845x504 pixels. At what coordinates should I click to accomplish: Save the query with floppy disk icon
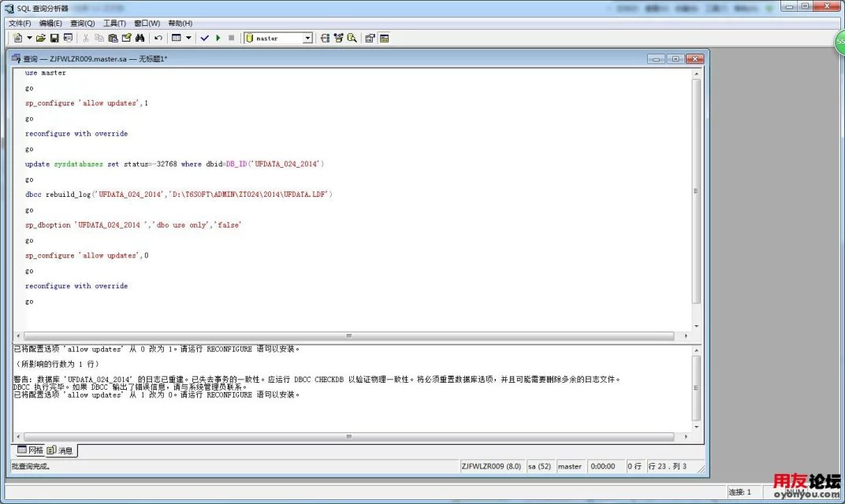coord(54,38)
